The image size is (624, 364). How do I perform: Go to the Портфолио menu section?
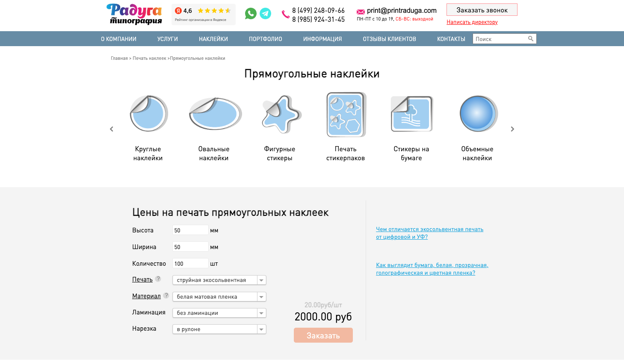point(265,39)
